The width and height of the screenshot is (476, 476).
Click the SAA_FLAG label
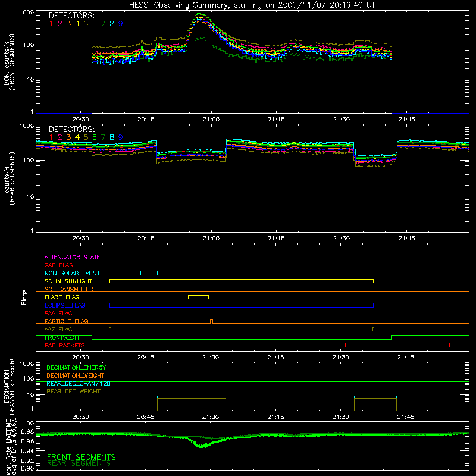pos(58,313)
